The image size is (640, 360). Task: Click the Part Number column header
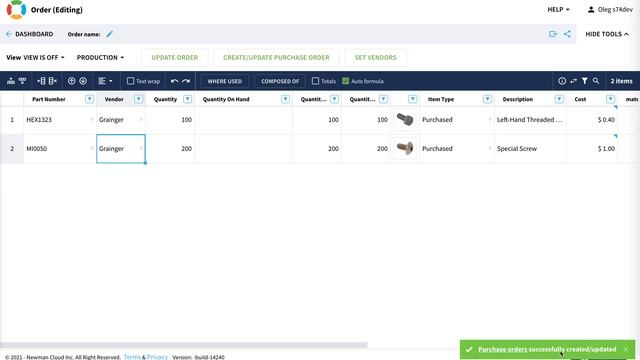49,99
